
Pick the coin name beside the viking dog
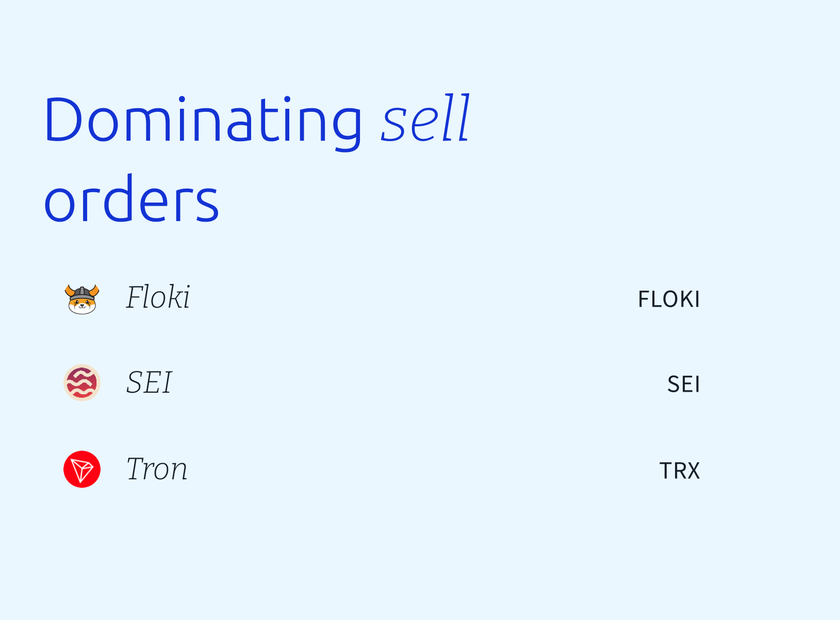tap(158, 297)
